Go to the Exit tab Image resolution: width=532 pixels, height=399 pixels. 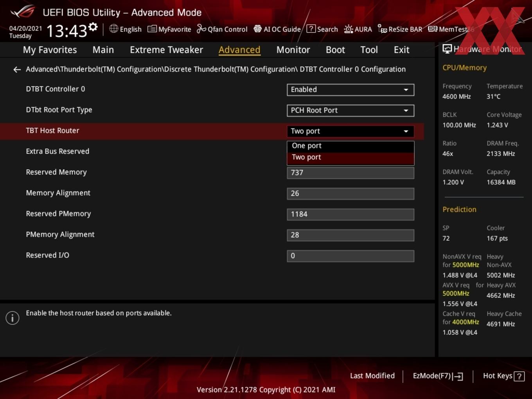click(x=401, y=50)
